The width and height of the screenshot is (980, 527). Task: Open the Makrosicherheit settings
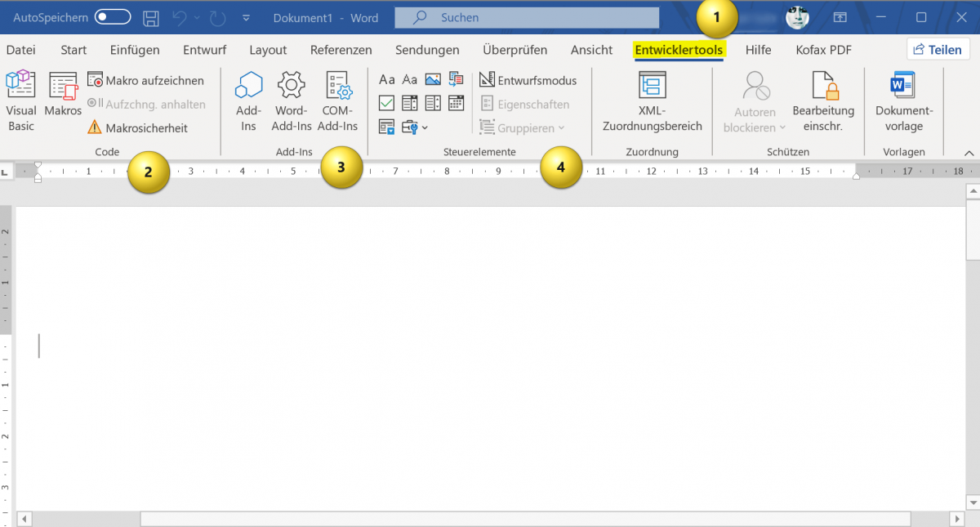(147, 128)
